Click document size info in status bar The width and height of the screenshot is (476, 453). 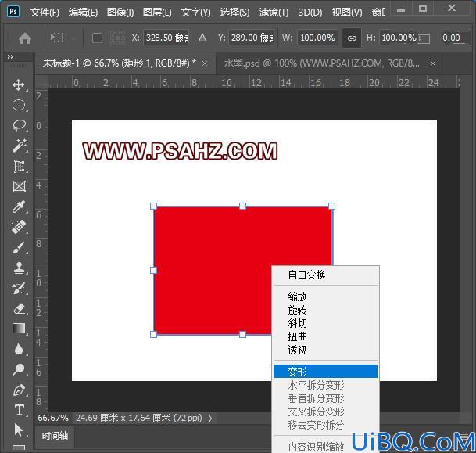(x=138, y=418)
